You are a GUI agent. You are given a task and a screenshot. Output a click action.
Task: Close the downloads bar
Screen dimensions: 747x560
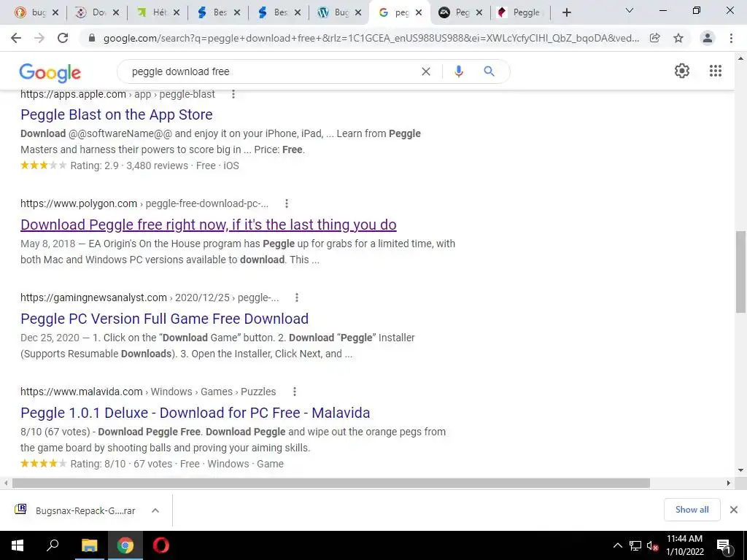point(734,510)
